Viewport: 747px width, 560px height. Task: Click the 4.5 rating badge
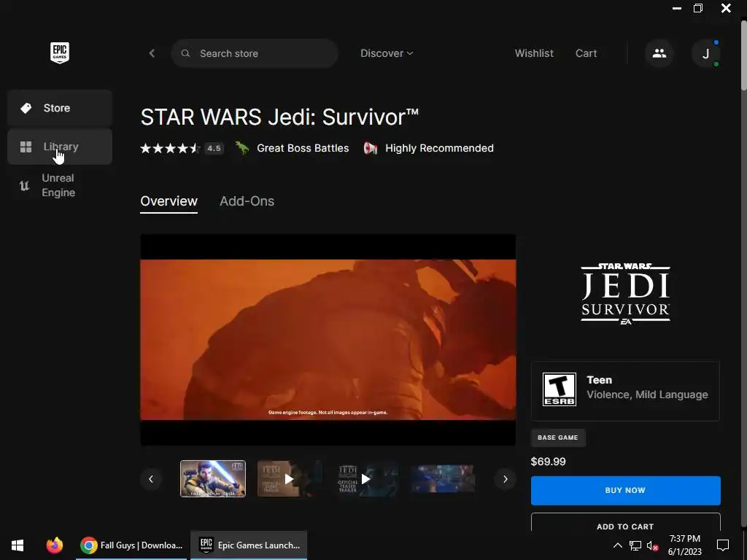(x=214, y=149)
